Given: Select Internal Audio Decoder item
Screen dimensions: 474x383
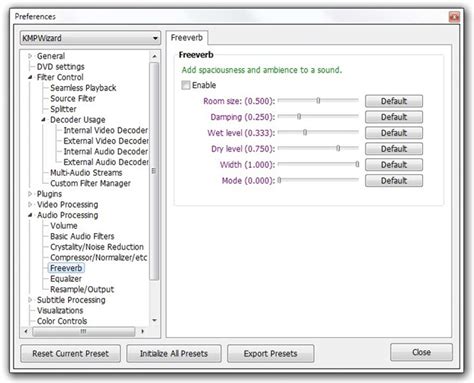Looking at the screenshot, I should pos(106,152).
